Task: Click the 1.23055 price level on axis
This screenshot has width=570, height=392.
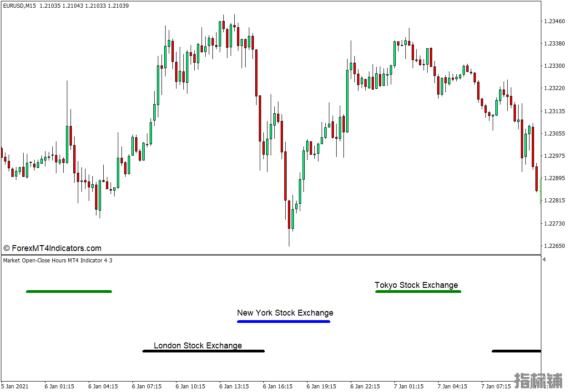Action: (x=554, y=134)
